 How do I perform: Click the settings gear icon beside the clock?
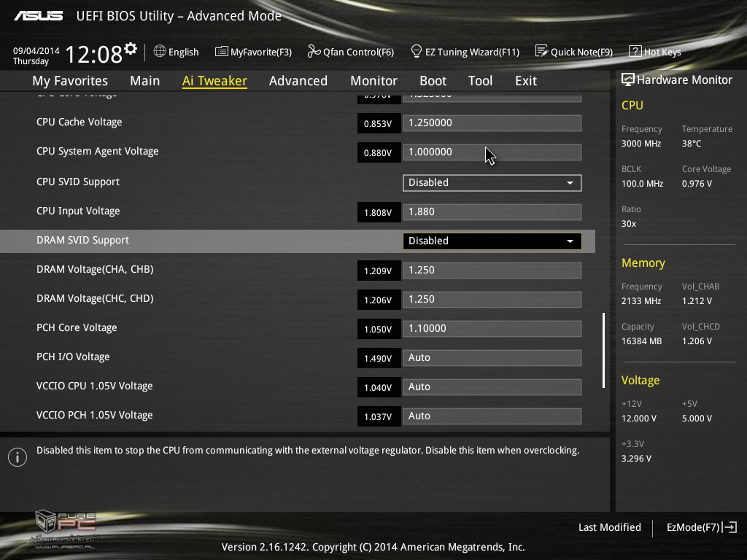131,49
